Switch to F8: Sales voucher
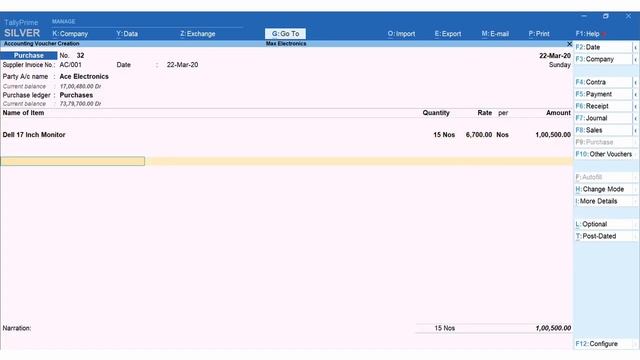The height and width of the screenshot is (360, 640). coord(603,130)
